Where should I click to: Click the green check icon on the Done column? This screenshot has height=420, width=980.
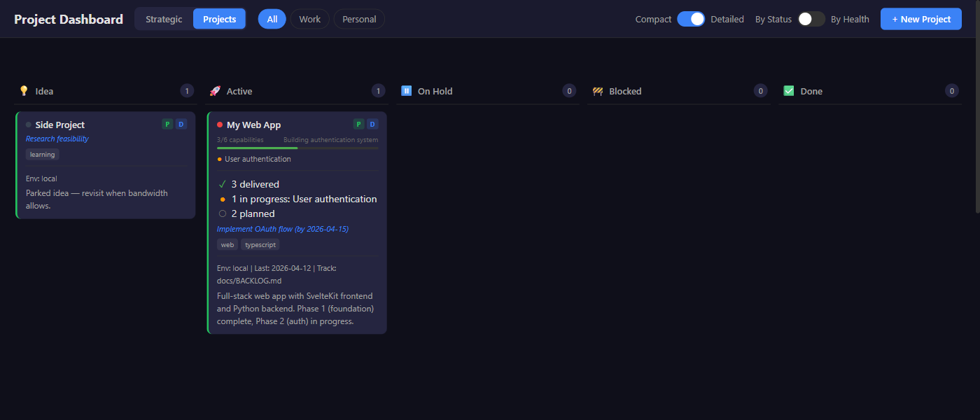(788, 90)
